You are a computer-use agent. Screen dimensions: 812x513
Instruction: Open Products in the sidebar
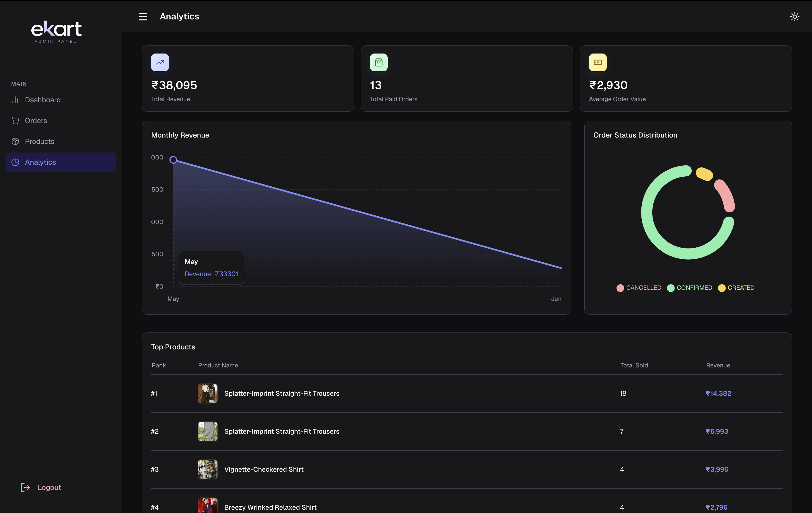[x=61, y=141]
